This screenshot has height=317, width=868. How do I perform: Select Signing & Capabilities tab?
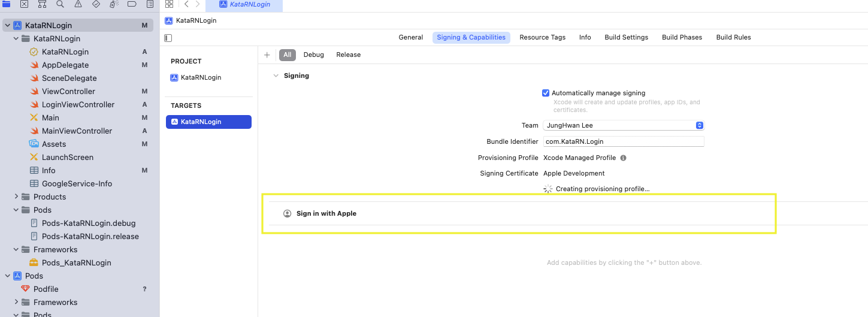point(471,37)
